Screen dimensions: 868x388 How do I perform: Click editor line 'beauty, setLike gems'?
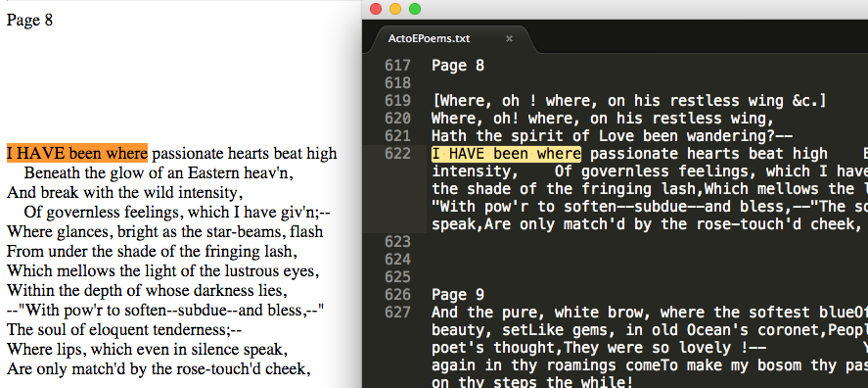coord(650,330)
